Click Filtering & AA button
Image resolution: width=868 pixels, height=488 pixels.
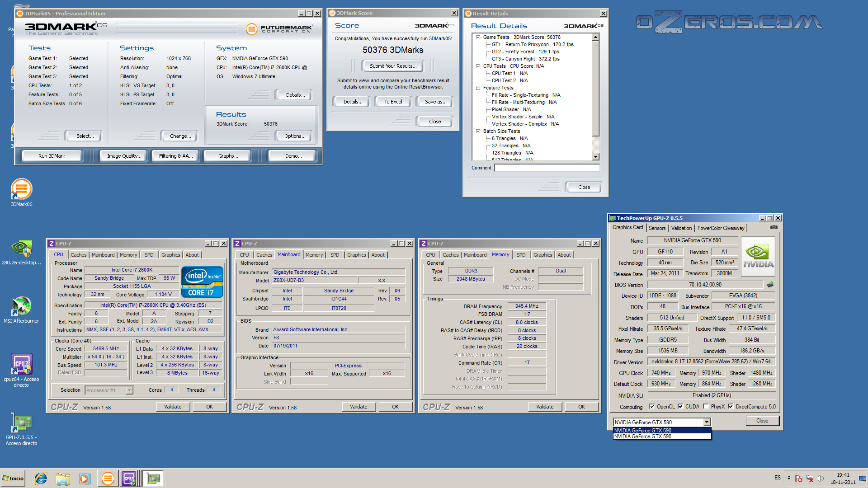click(176, 156)
